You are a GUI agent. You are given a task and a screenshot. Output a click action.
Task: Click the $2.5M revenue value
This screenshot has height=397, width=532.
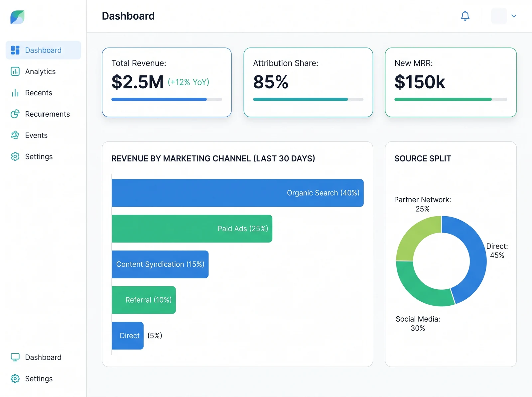[x=138, y=82]
